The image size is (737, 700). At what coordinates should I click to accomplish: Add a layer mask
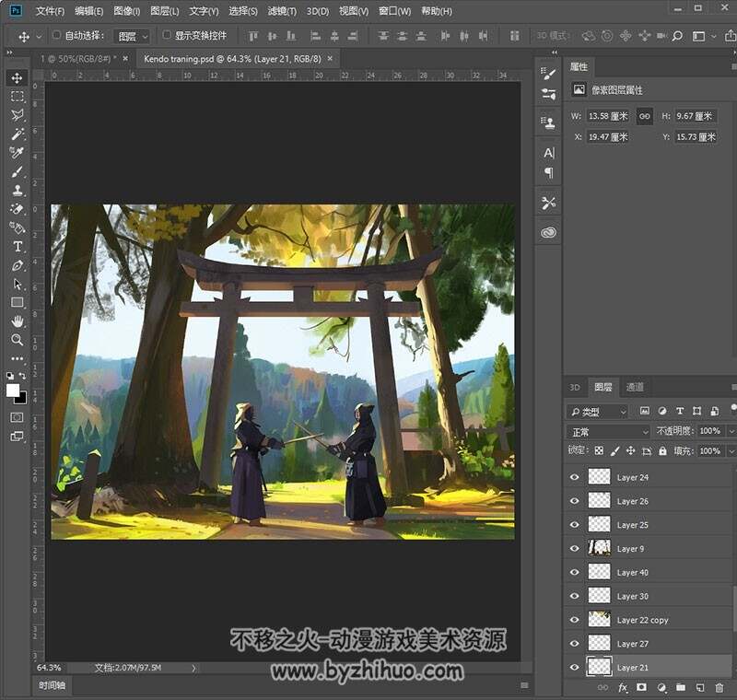[x=641, y=688]
